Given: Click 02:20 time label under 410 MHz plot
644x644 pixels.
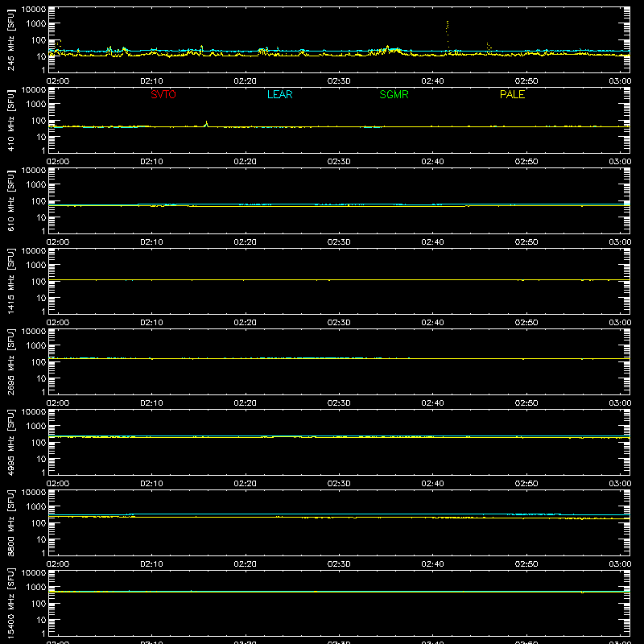Looking at the screenshot, I should click(x=246, y=162).
